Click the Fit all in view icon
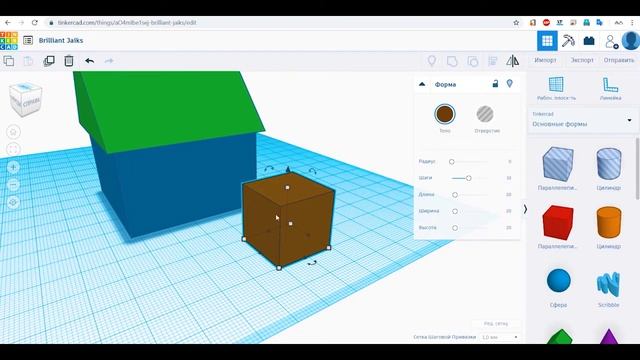 tap(13, 149)
